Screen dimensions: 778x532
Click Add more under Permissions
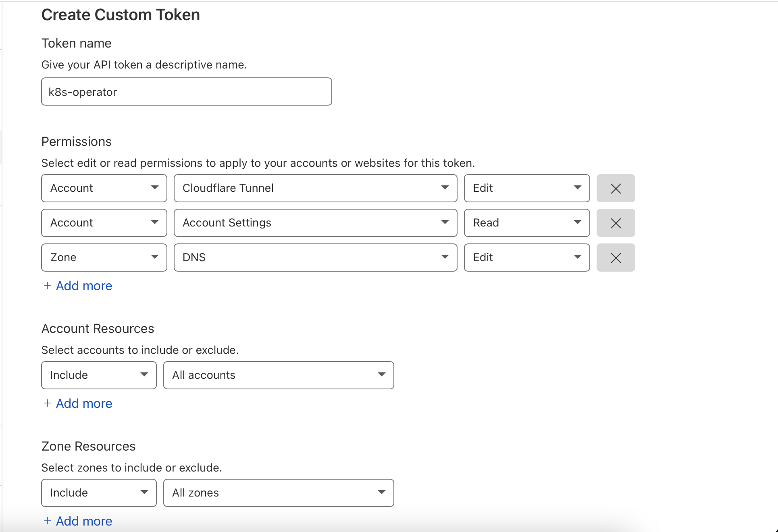click(x=77, y=286)
